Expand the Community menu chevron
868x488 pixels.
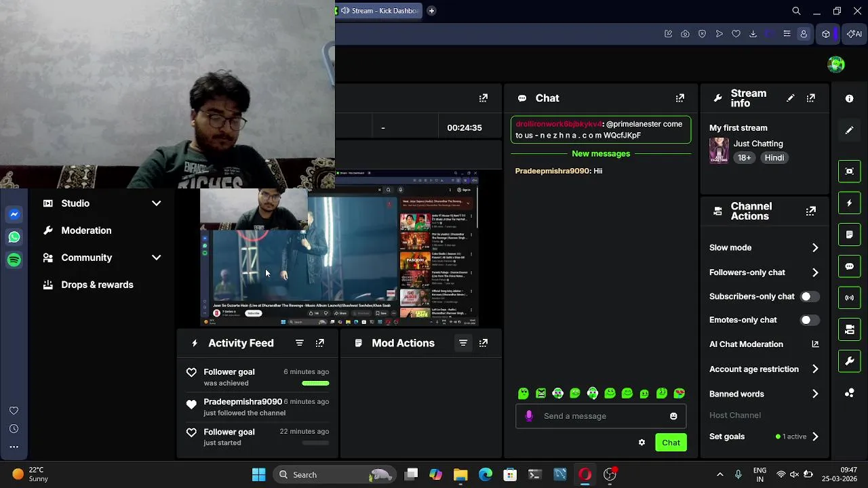(x=157, y=258)
